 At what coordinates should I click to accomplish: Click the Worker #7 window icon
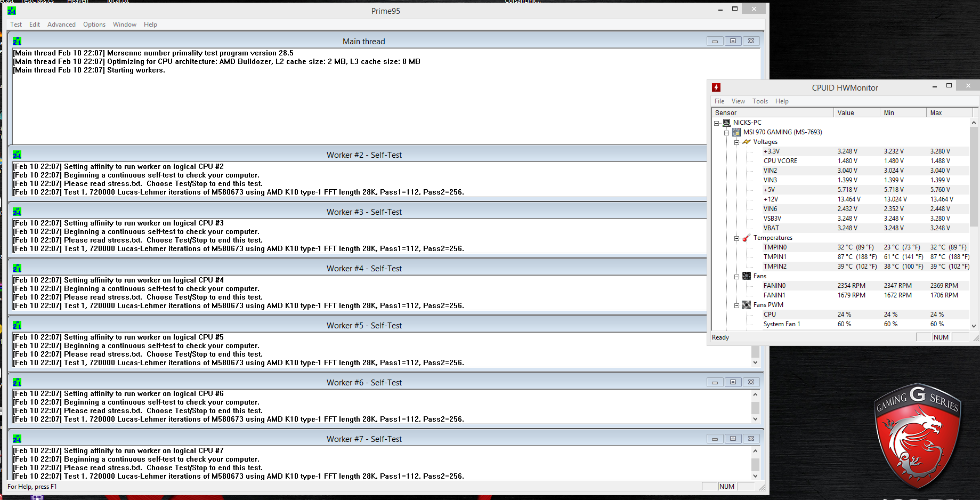[17, 439]
